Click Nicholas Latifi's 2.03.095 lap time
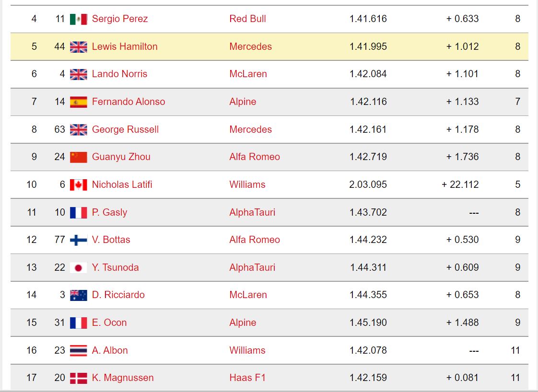Viewport: 538px width, 392px height. tap(368, 184)
